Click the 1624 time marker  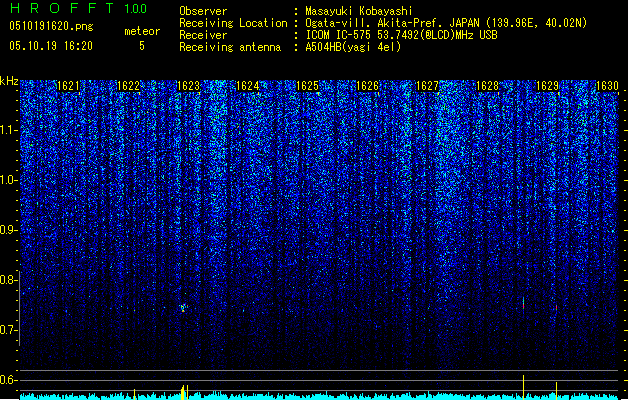(x=248, y=86)
